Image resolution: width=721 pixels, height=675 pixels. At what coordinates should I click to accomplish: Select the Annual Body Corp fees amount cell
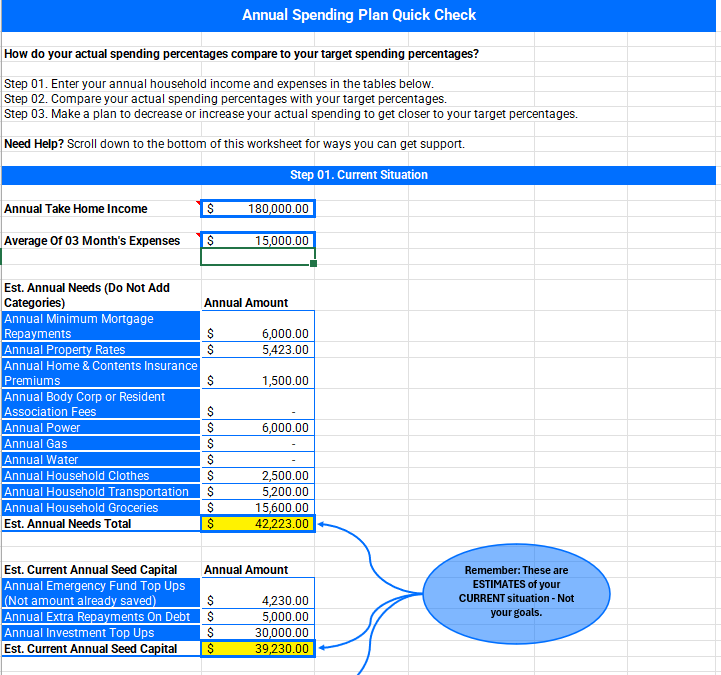(x=258, y=412)
